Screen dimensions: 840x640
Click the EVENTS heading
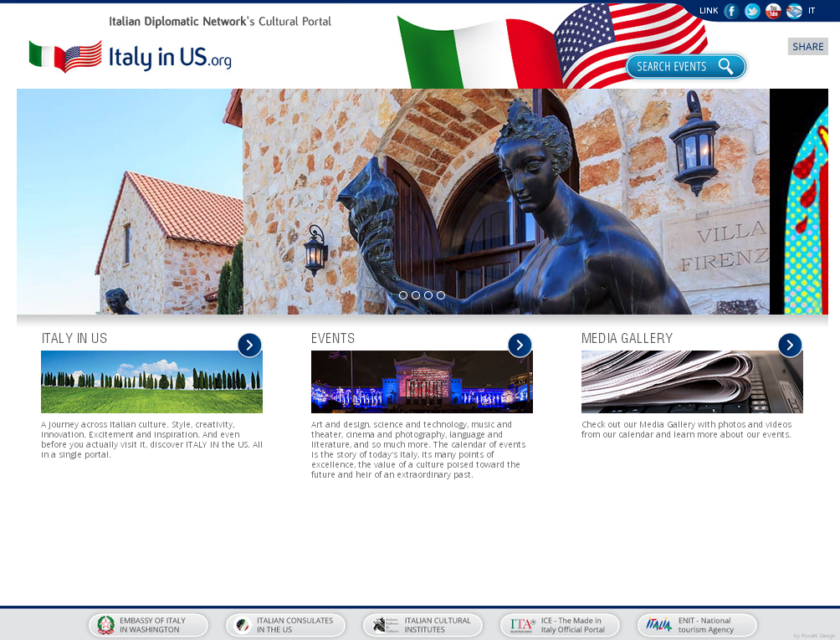333,339
